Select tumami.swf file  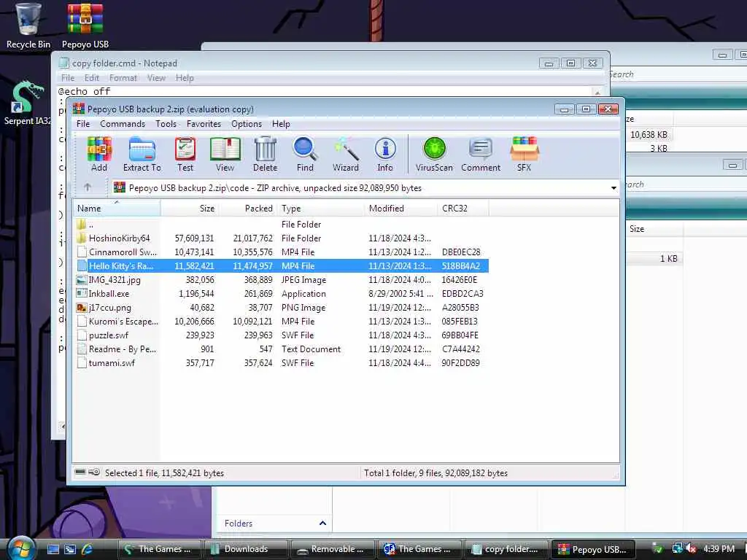point(282,362)
